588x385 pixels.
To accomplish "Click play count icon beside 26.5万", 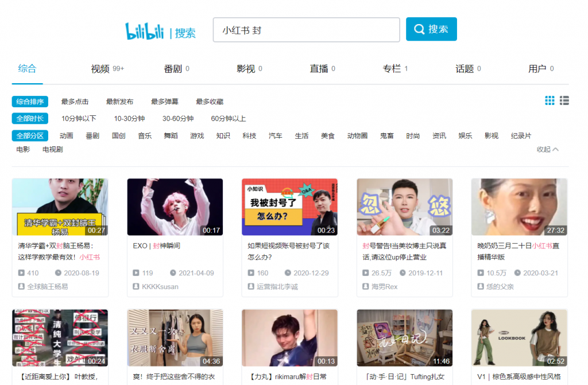I will [x=365, y=273].
